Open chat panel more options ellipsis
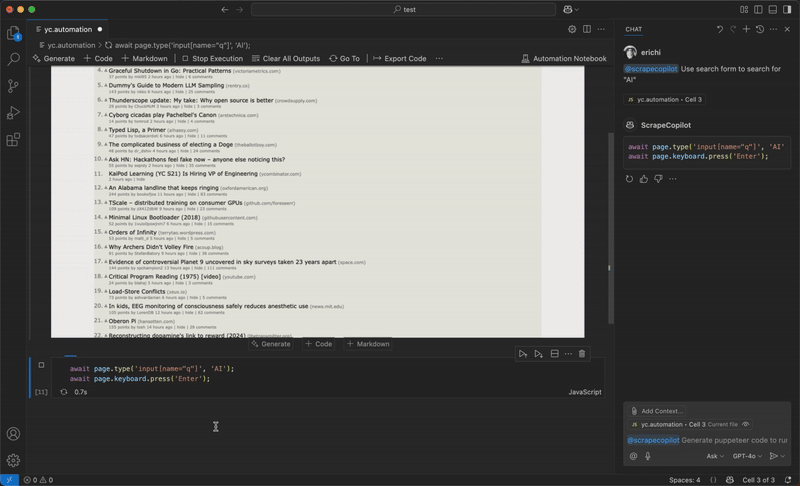800x486 pixels. click(773, 29)
